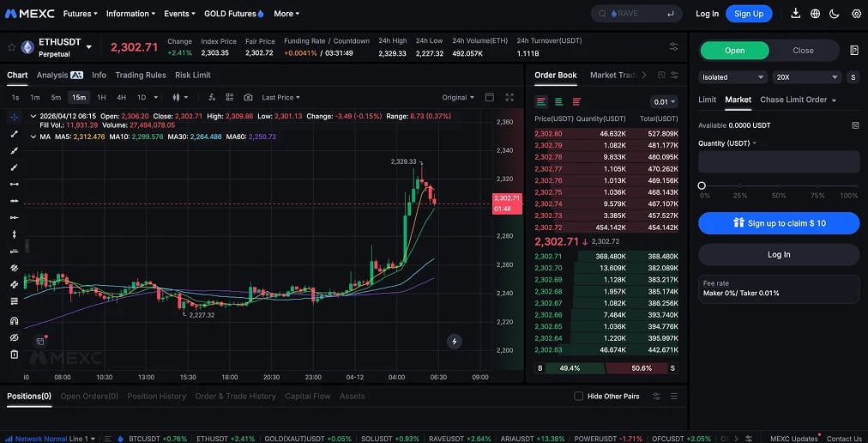Switch to the Trading Rules tab
868x443 pixels.
click(141, 75)
